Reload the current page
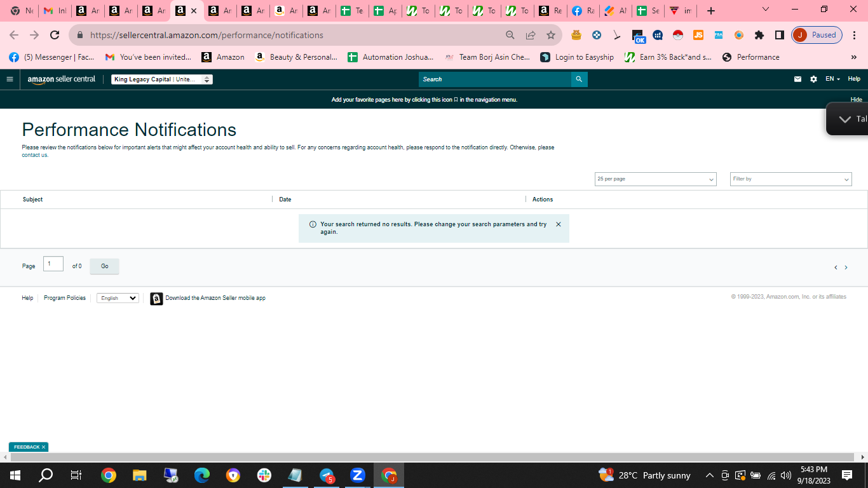This screenshot has width=868, height=488. pyautogui.click(x=55, y=35)
